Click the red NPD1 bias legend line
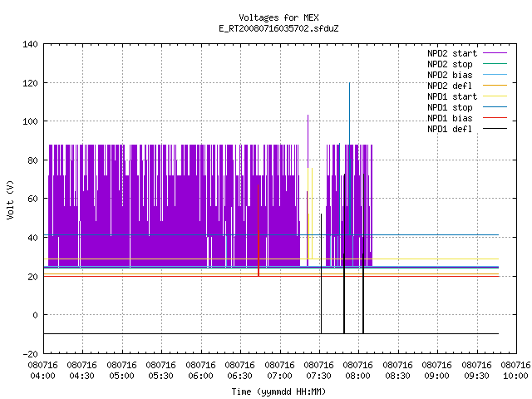The width and height of the screenshot is (532, 399). [x=495, y=118]
